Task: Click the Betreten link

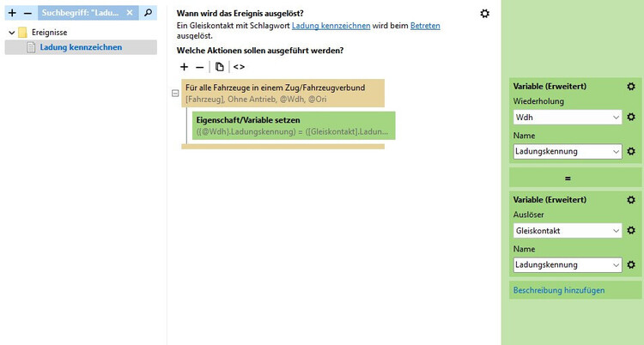Action: click(425, 27)
